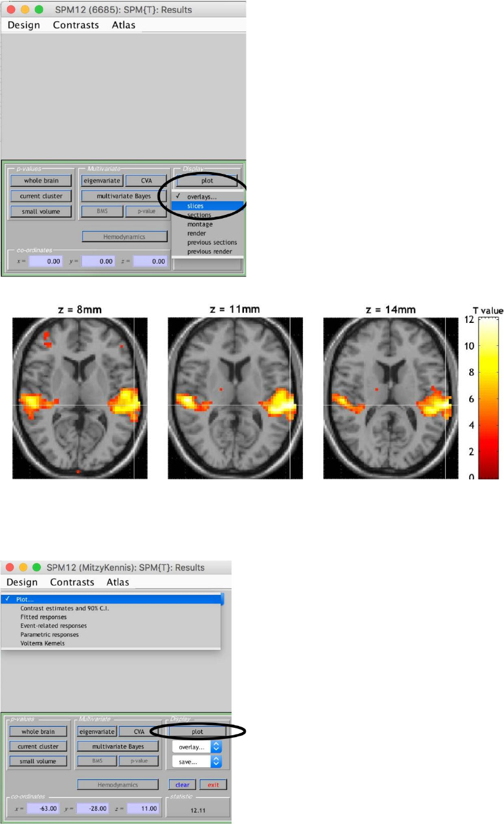This screenshot has width=504, height=824.
Task: Select 'montage' overlay option
Action: [207, 224]
